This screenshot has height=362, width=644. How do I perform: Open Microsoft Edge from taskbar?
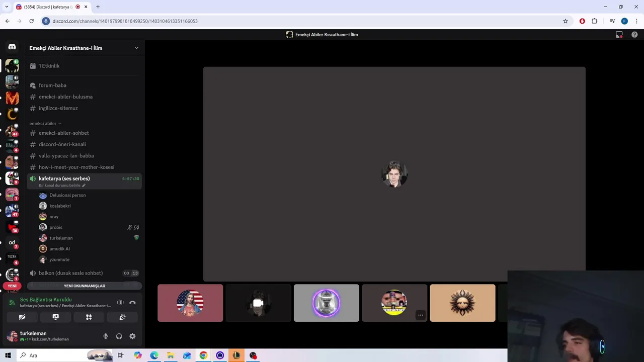[154, 355]
